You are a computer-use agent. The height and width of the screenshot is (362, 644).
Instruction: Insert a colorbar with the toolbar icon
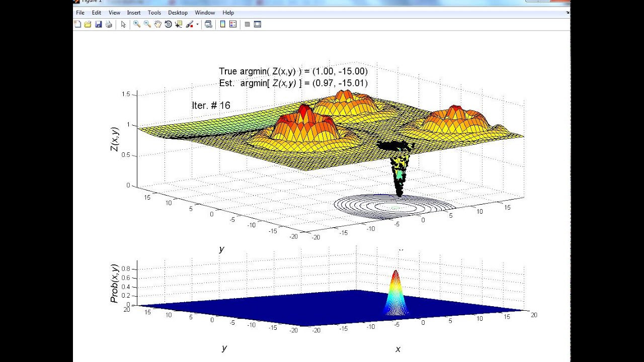tap(223, 24)
